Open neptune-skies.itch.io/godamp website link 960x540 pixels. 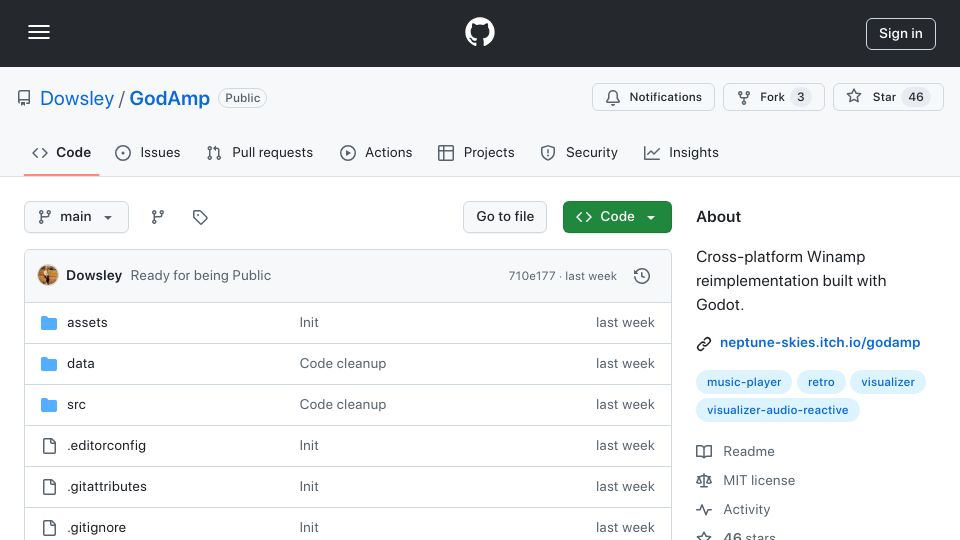[820, 343]
